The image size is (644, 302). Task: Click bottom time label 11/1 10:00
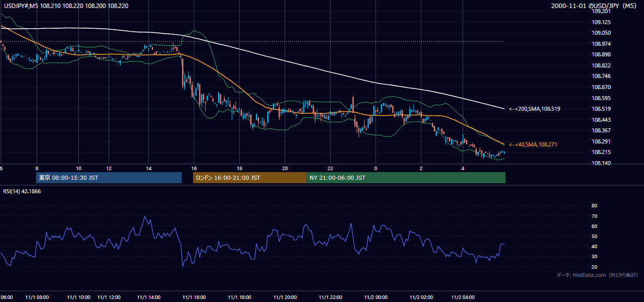pyautogui.click(x=79, y=297)
